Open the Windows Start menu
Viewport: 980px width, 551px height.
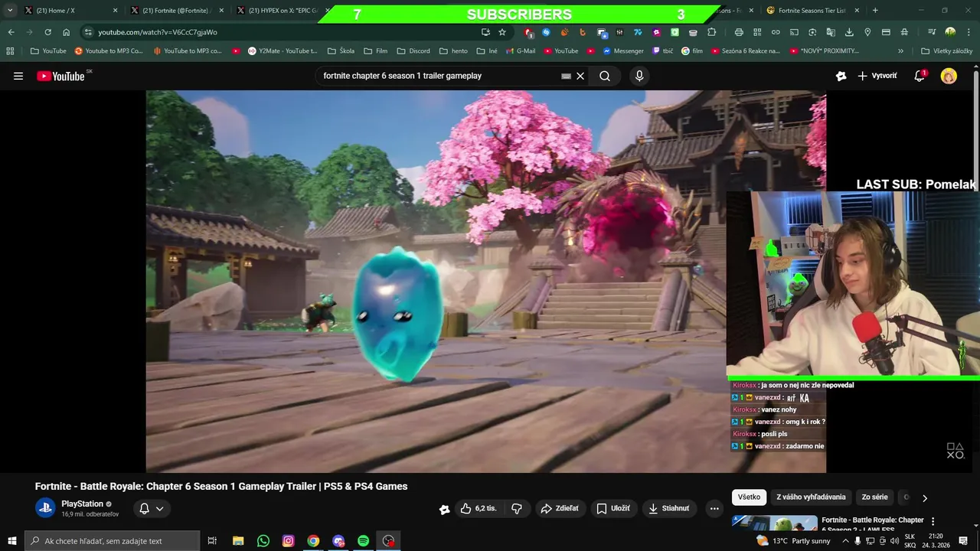11,541
